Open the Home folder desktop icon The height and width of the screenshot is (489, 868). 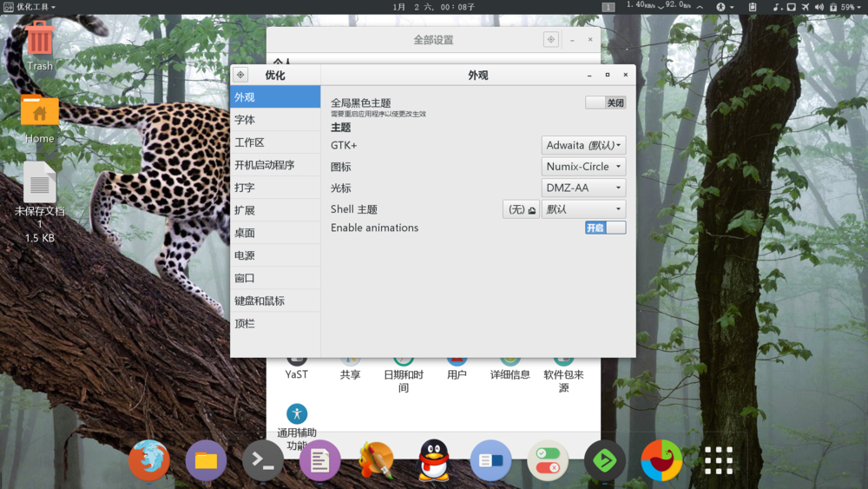point(40,119)
